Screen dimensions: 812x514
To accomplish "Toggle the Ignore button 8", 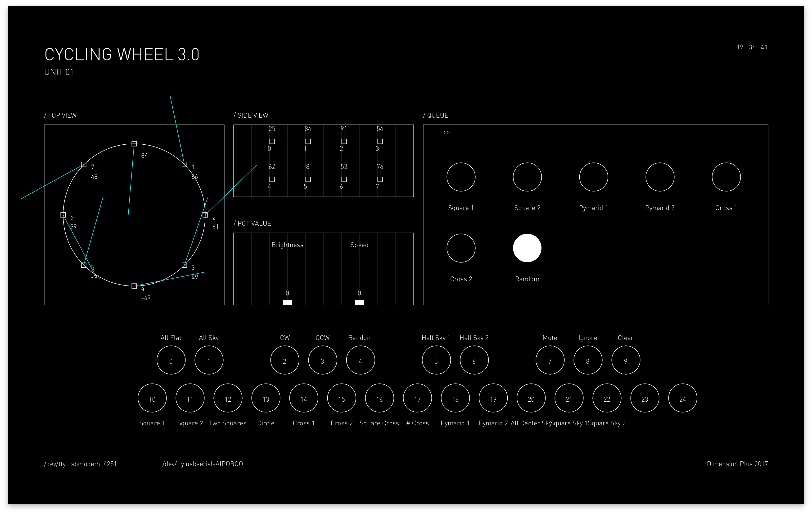I will [588, 360].
